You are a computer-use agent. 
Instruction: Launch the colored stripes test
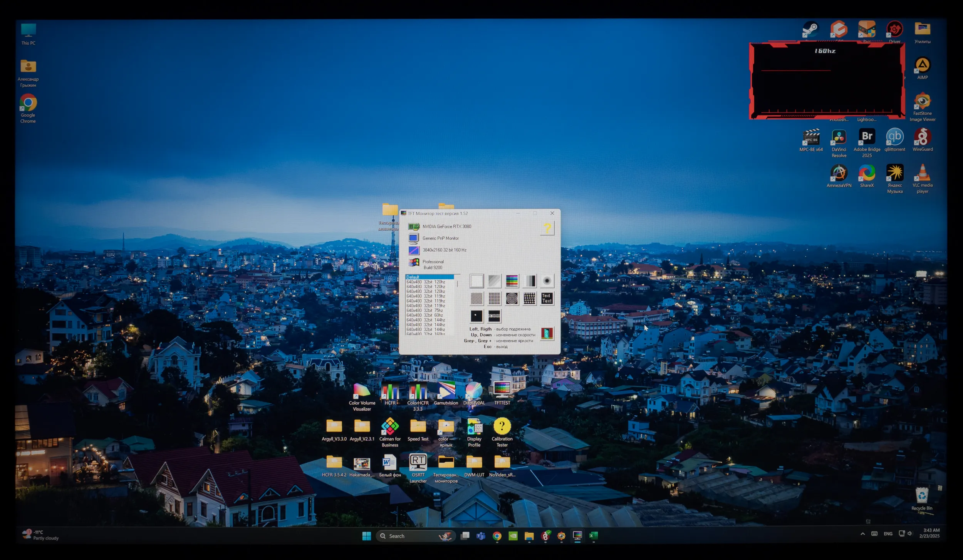click(x=512, y=281)
